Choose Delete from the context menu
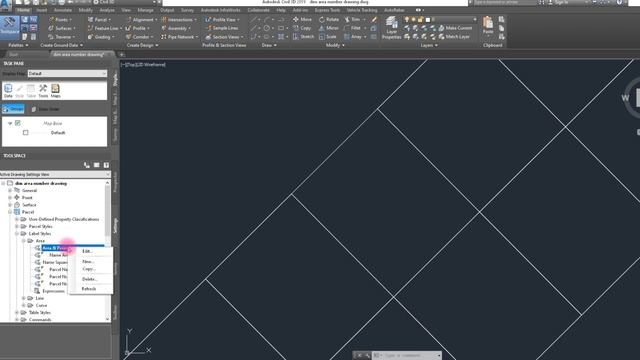Image resolution: width=640 pixels, height=360 pixels. pos(90,279)
